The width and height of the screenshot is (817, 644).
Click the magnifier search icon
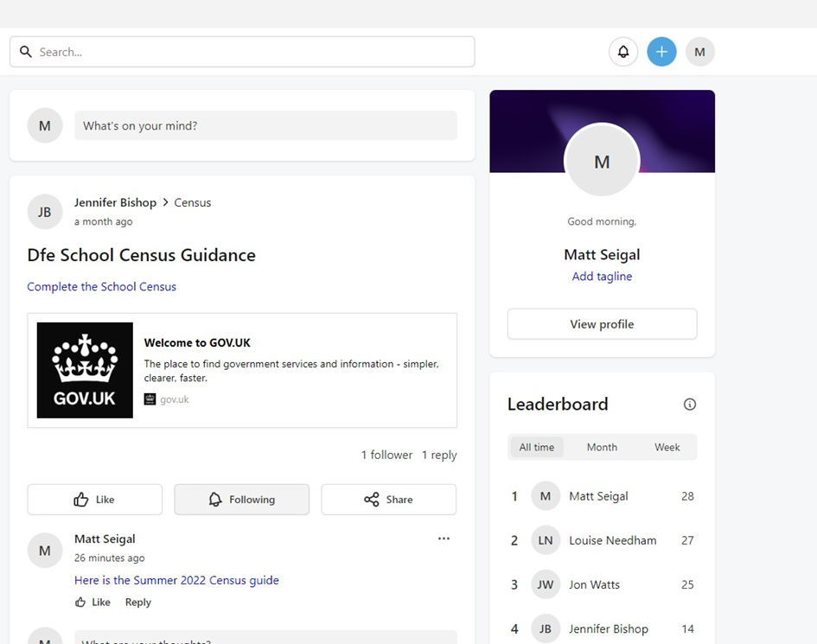pos(26,52)
